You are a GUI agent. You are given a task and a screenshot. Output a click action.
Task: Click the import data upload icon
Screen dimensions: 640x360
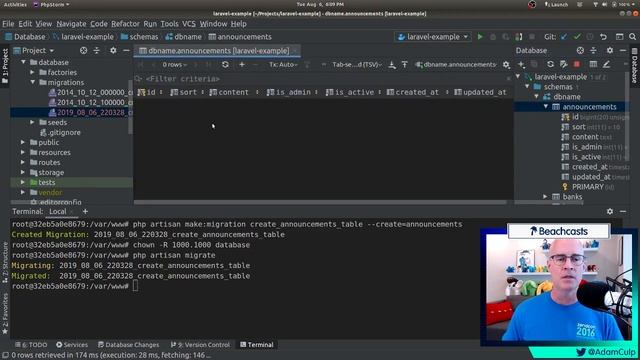pyautogui.click(x=404, y=64)
